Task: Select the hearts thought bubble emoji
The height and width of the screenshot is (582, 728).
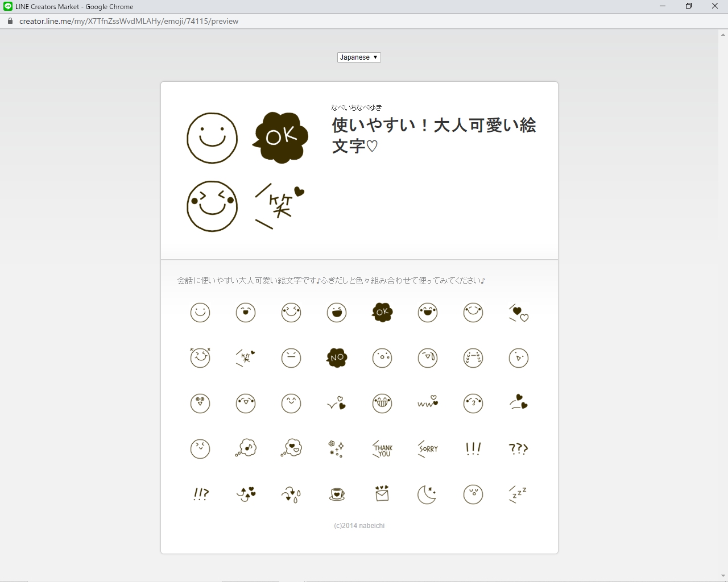Action: [x=291, y=448]
